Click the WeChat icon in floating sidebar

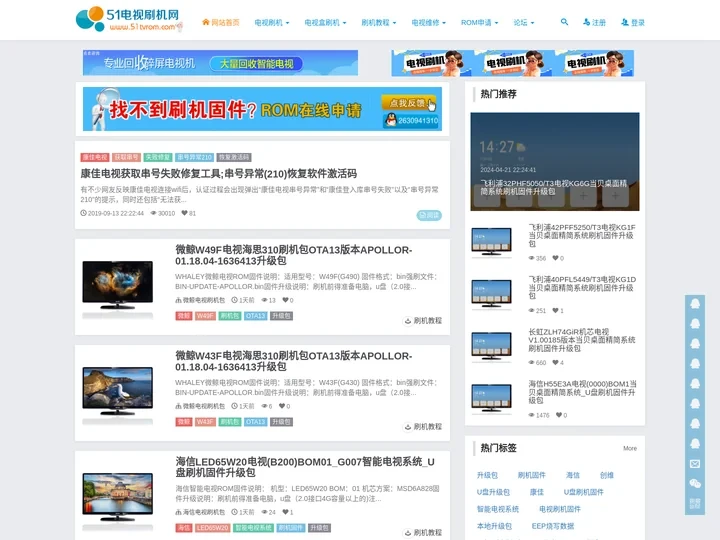[695, 484]
